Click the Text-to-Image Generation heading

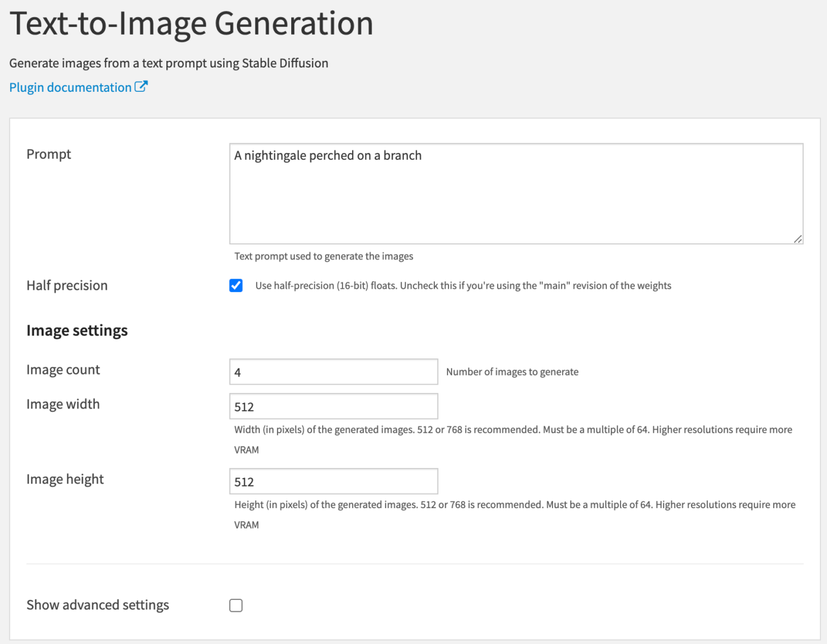click(192, 24)
